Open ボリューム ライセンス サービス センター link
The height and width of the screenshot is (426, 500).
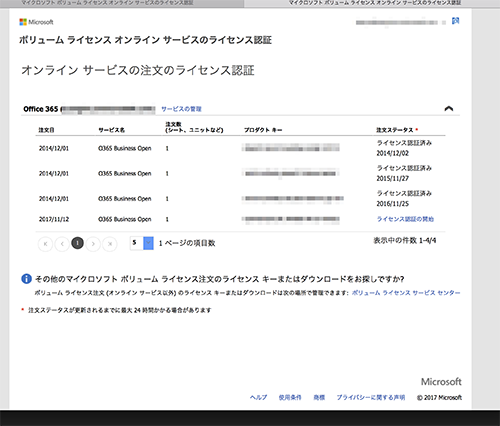(x=406, y=293)
